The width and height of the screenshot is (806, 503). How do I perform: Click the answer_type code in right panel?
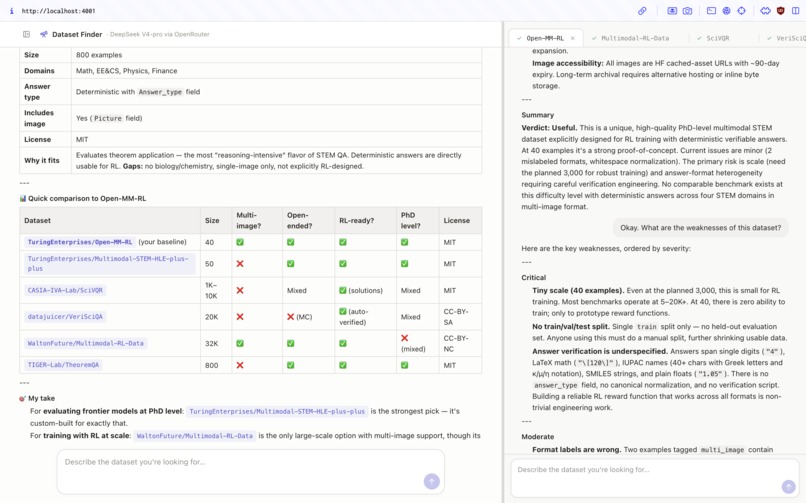(555, 385)
